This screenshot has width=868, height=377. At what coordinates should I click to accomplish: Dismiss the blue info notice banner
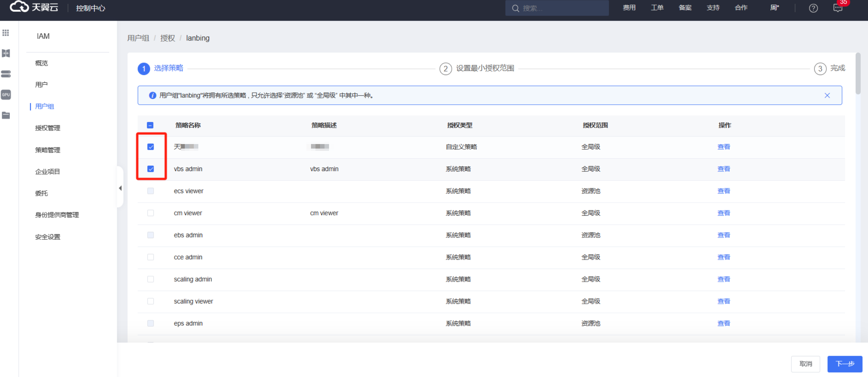tap(827, 95)
